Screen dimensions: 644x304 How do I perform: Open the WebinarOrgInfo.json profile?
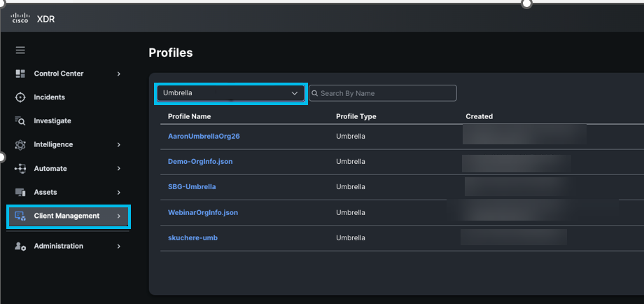(x=203, y=213)
